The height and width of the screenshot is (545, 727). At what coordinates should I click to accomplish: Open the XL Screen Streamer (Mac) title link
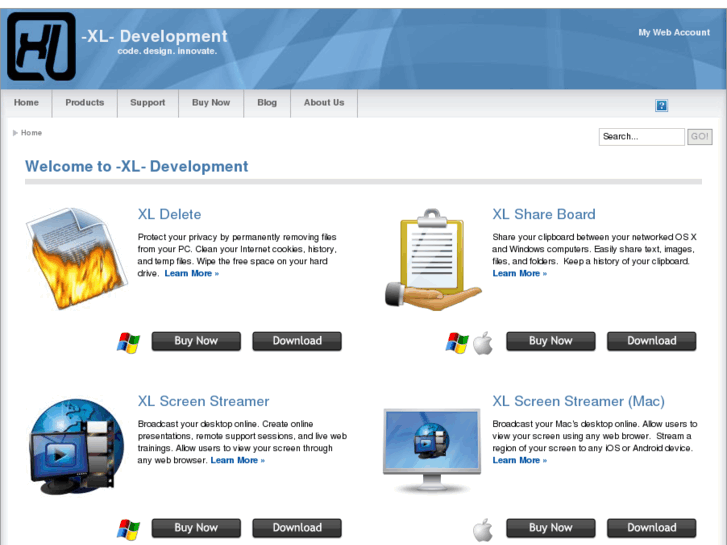tap(578, 401)
